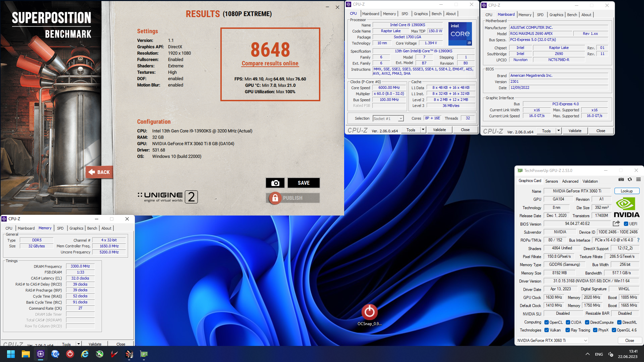This screenshot has width=644, height=362.
Task: Toggle the DirectCompute checkbox
Action: (587, 322)
